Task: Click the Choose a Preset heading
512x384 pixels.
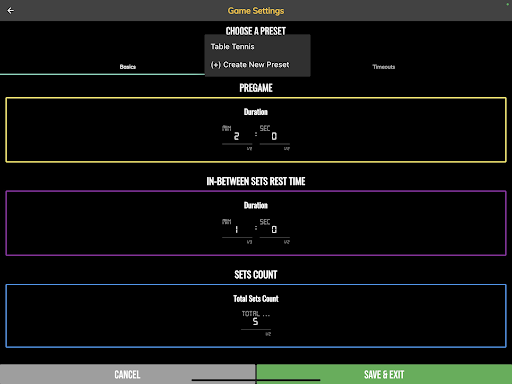Action: point(256,31)
